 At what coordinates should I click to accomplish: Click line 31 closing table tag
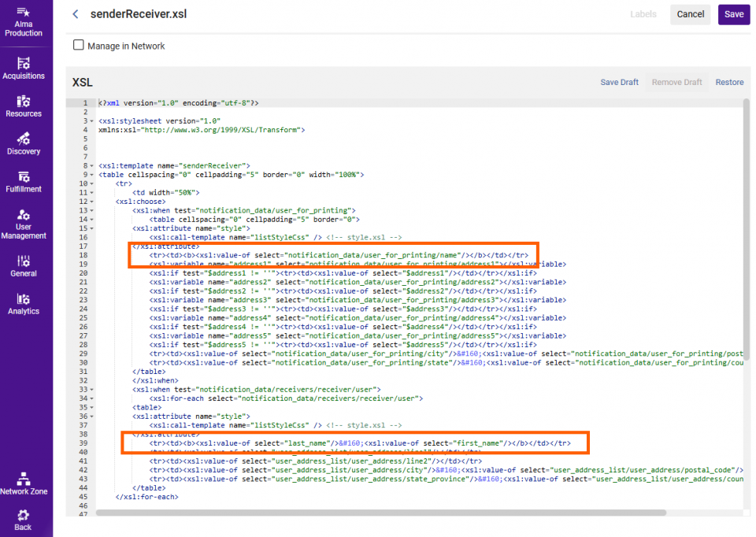[149, 372]
